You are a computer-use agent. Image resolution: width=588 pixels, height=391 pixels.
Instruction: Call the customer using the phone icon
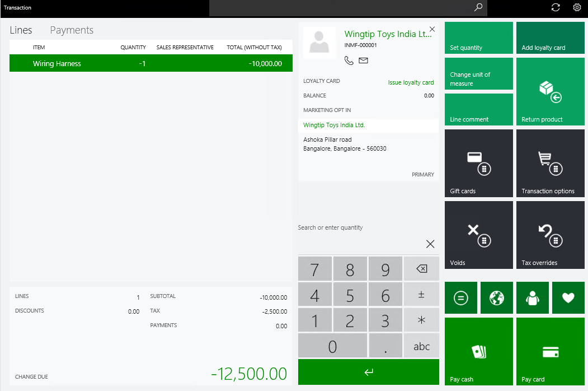[x=349, y=60]
